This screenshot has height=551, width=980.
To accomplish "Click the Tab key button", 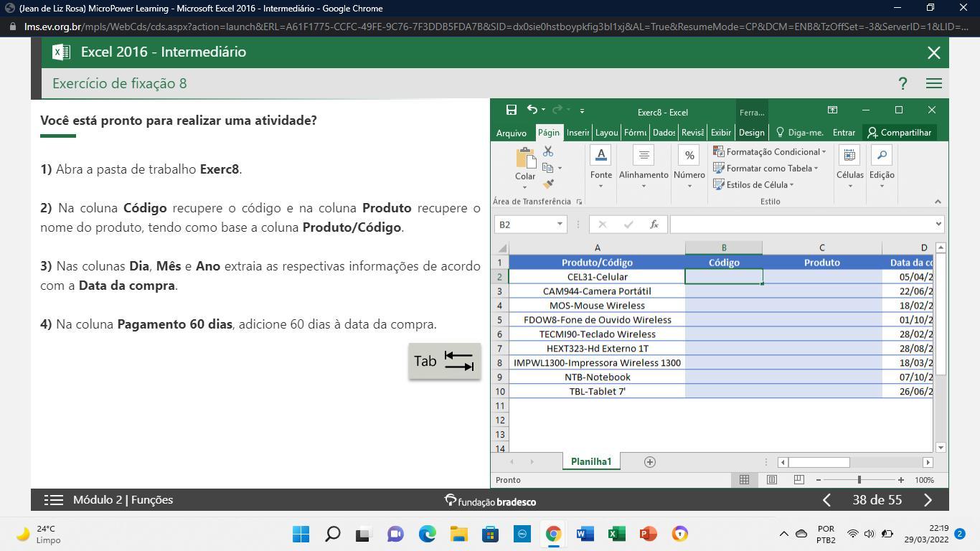I will 444,361.
